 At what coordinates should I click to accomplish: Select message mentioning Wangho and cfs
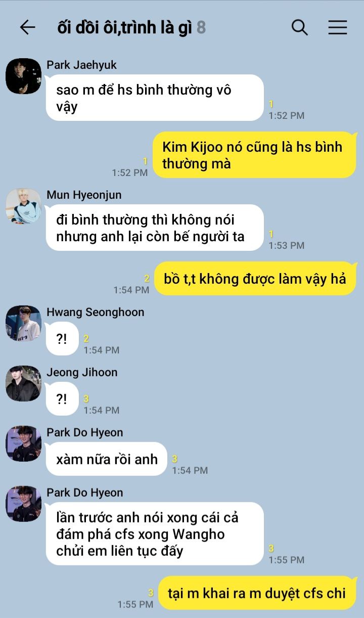pyautogui.click(x=155, y=534)
